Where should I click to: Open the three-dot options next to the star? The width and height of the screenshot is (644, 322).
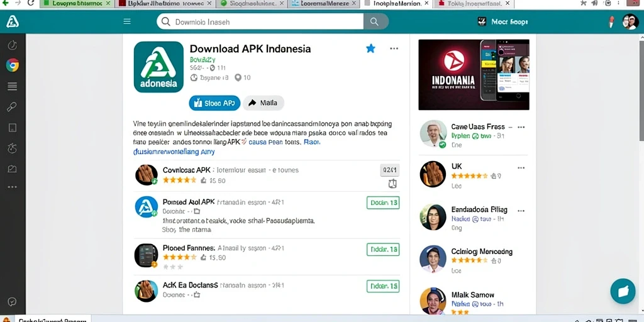[x=394, y=48]
